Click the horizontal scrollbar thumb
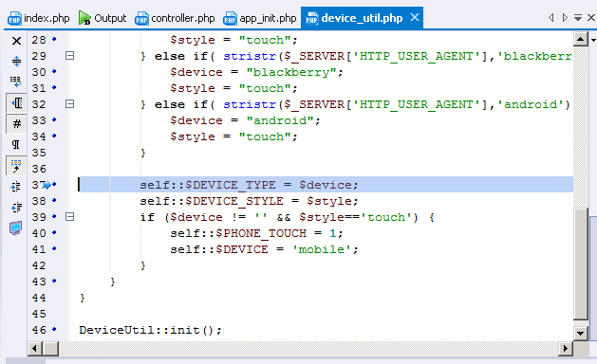 [50, 348]
